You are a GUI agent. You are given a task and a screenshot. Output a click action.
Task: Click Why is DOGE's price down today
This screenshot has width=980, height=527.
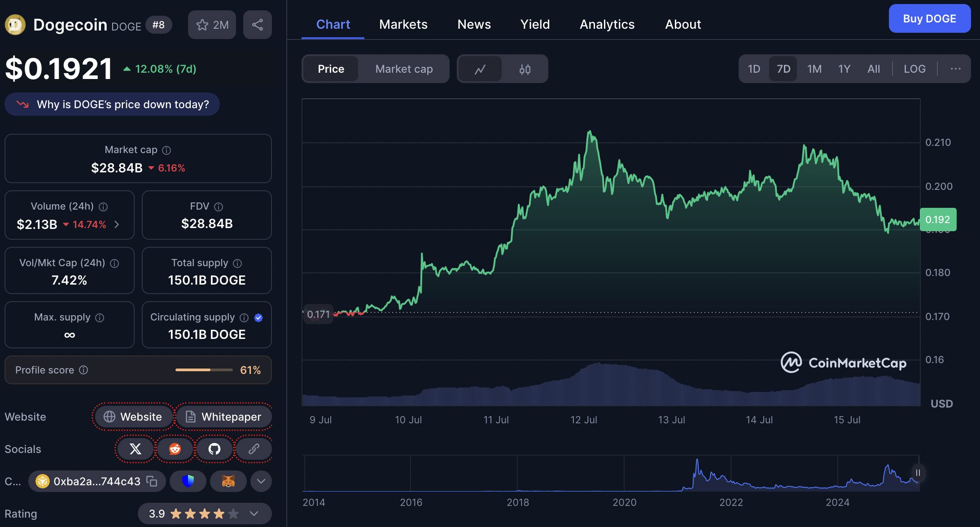pos(112,104)
